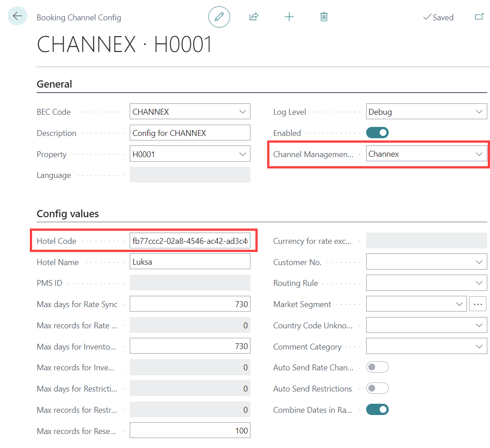Click Max records for Restrictions field
The image size is (490, 448).
[x=190, y=410]
